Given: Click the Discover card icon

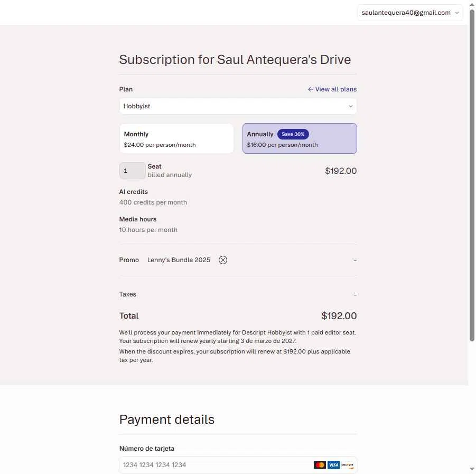Looking at the screenshot, I should tap(347, 465).
